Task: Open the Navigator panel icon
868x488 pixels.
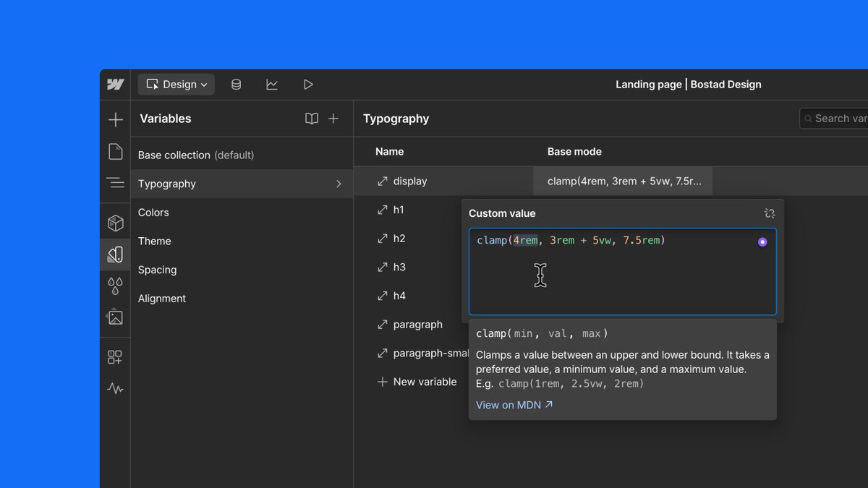Action: (x=115, y=182)
